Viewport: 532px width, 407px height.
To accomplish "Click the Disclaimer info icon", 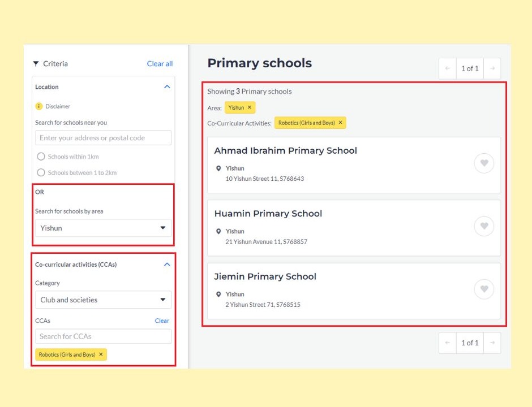I will (x=39, y=106).
